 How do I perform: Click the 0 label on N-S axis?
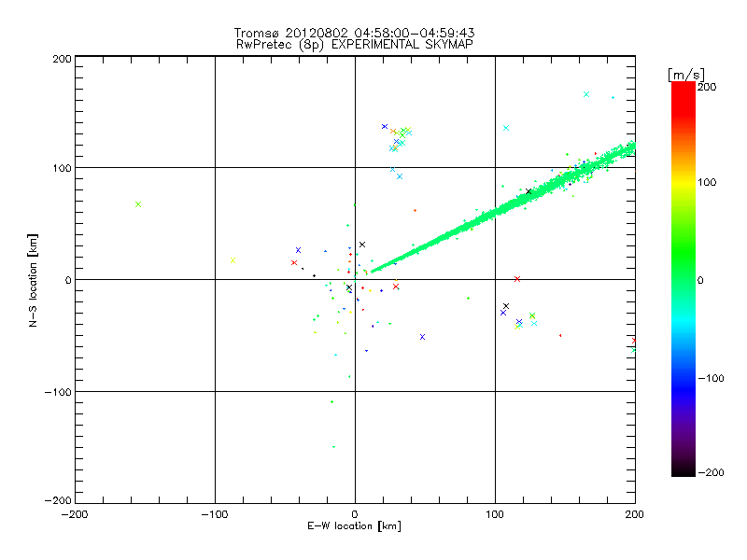[68, 280]
